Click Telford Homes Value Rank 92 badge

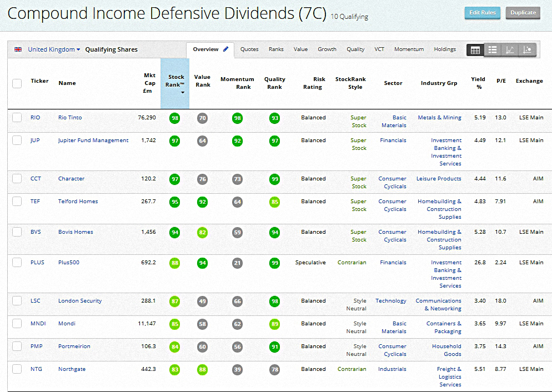point(203,202)
